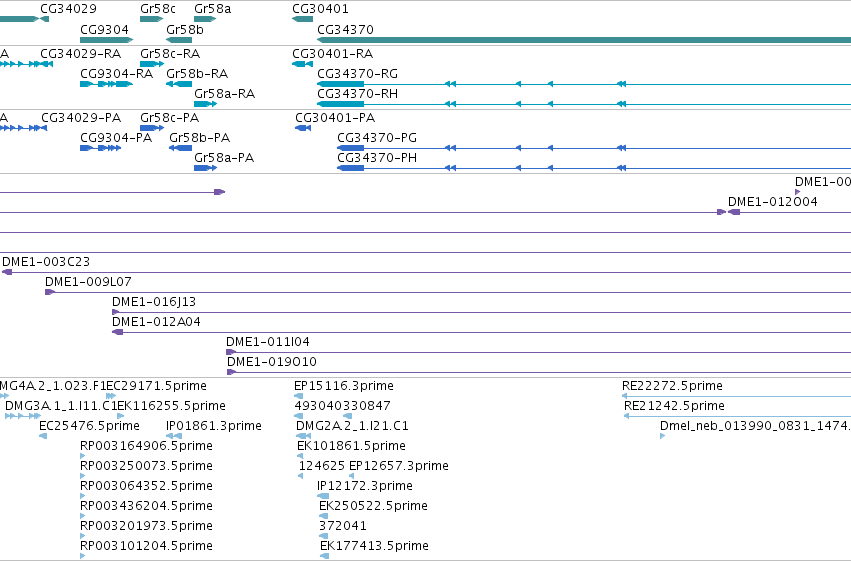The image size is (851, 561).
Task: Click the EK101861.5prime EST label
Action: click(x=351, y=447)
